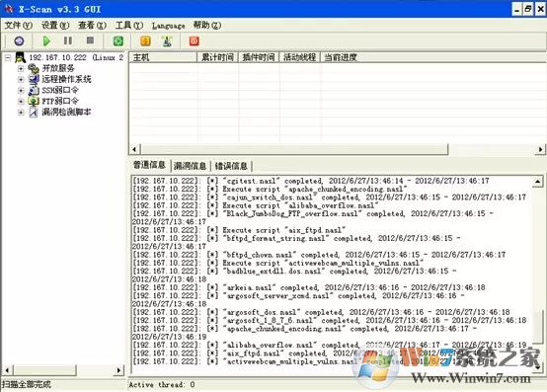The height and width of the screenshot is (392, 547).
Task: Click log panel scroll up arrow
Action: pos(537,182)
